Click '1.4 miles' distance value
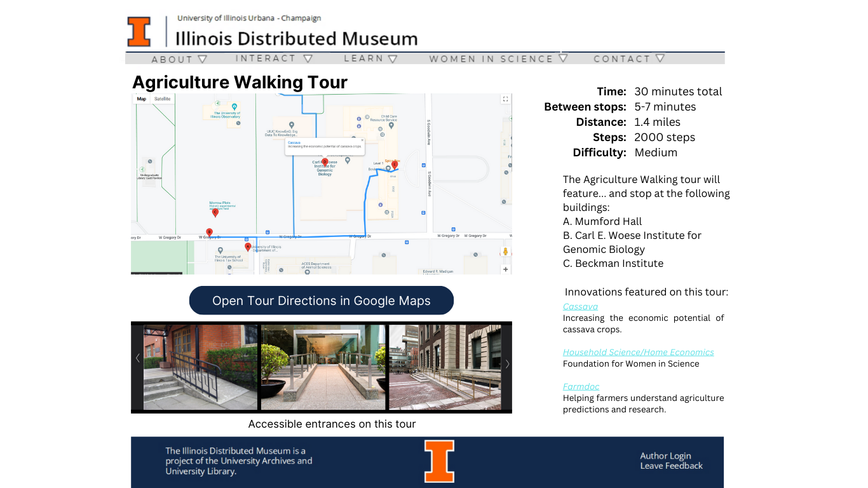The image size is (868, 488). tap(657, 122)
